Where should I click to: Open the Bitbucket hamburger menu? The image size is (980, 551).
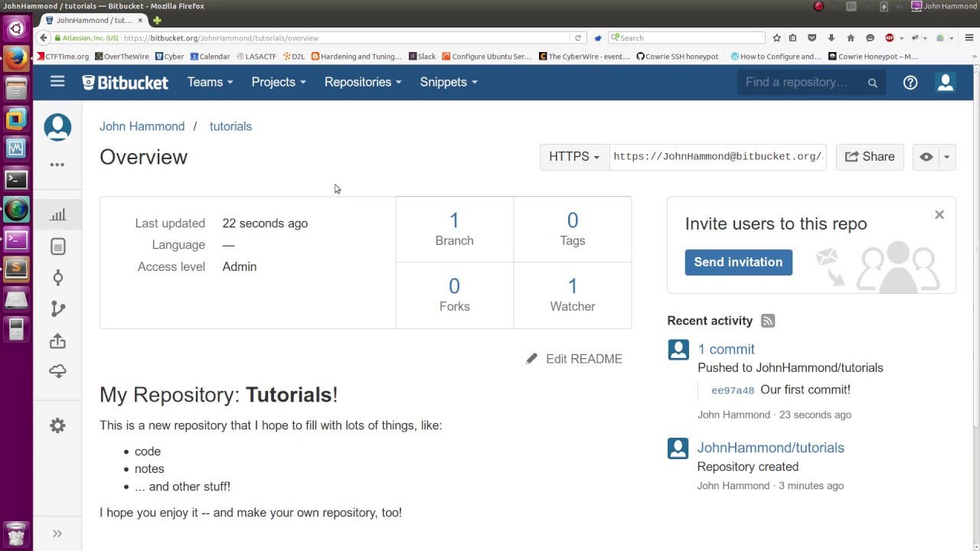click(57, 81)
